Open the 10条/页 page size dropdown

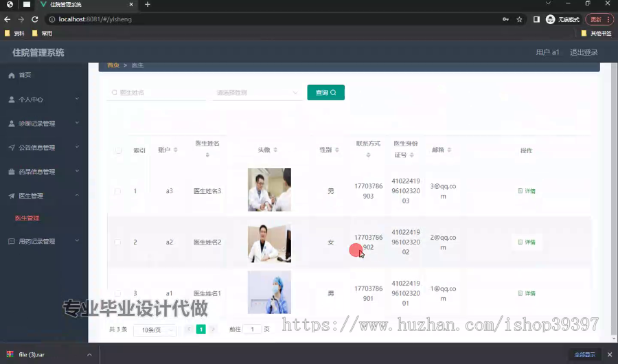(154, 330)
